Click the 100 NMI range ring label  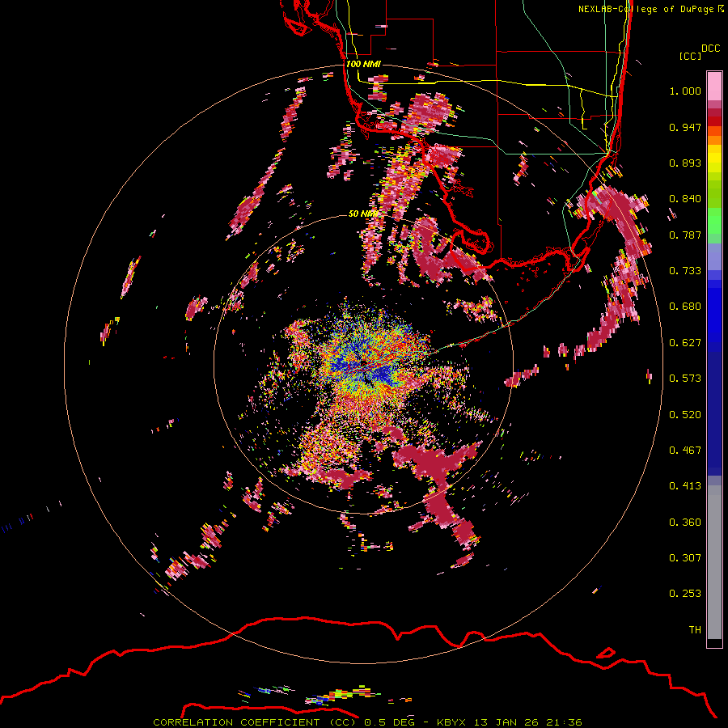(363, 64)
